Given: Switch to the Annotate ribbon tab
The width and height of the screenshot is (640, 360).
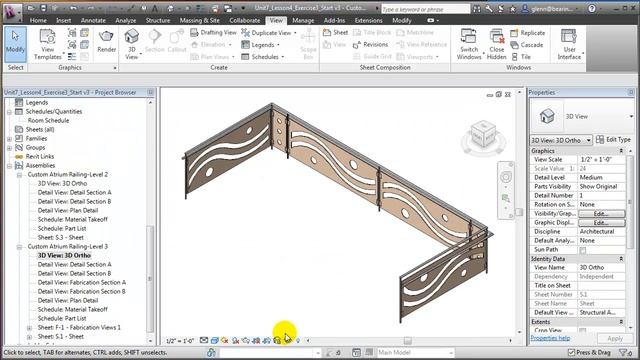Looking at the screenshot, I should (93, 20).
